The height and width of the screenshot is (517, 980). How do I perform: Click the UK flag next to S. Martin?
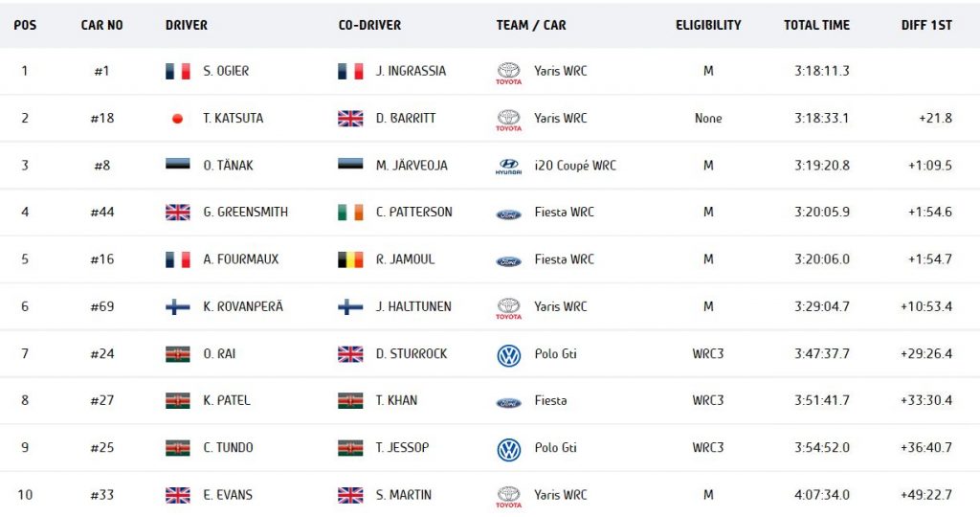[x=350, y=495]
